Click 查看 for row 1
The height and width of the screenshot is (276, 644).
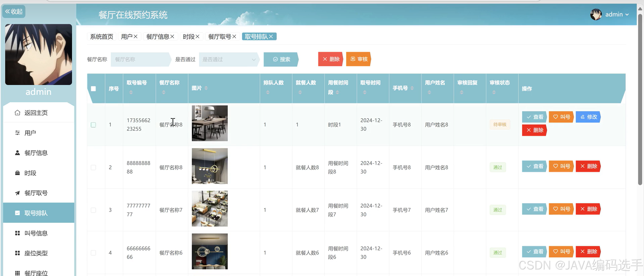tap(535, 117)
